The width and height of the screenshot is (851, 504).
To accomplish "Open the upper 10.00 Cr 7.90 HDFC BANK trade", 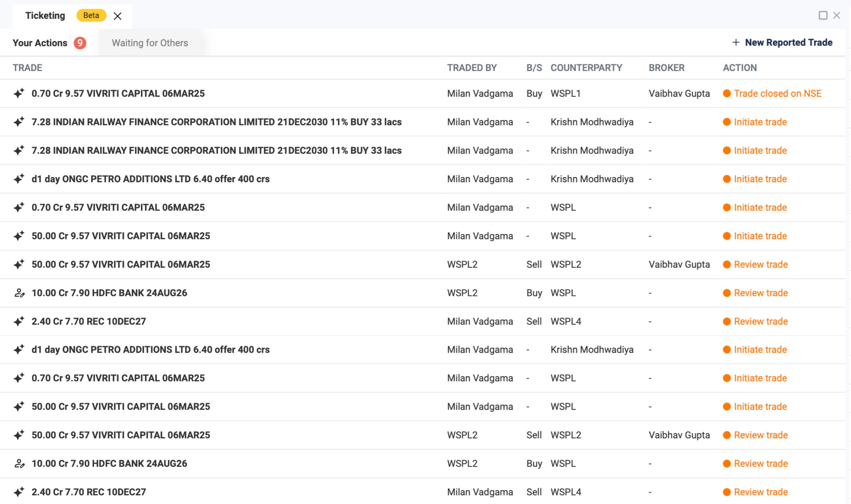I will click(x=109, y=293).
